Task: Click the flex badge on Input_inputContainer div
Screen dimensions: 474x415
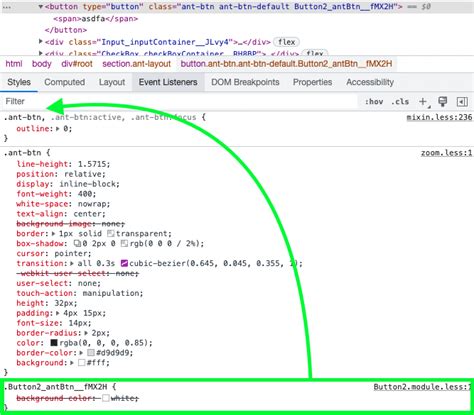Action: [286, 42]
